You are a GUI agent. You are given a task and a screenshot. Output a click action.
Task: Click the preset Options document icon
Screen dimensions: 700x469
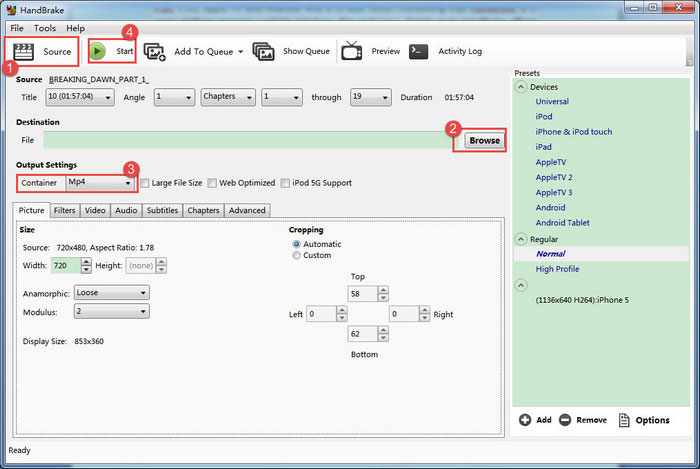tap(624, 420)
